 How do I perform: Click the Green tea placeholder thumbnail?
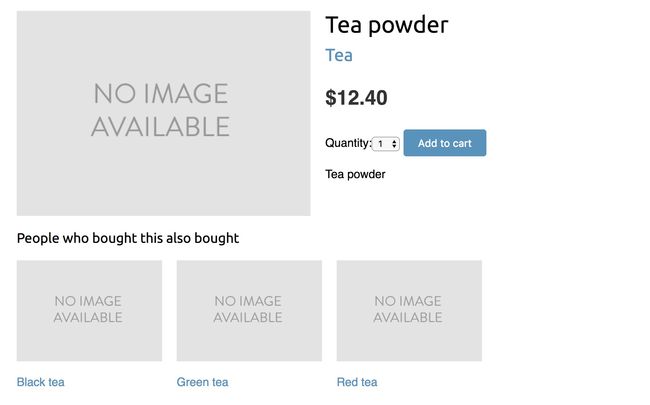(249, 310)
